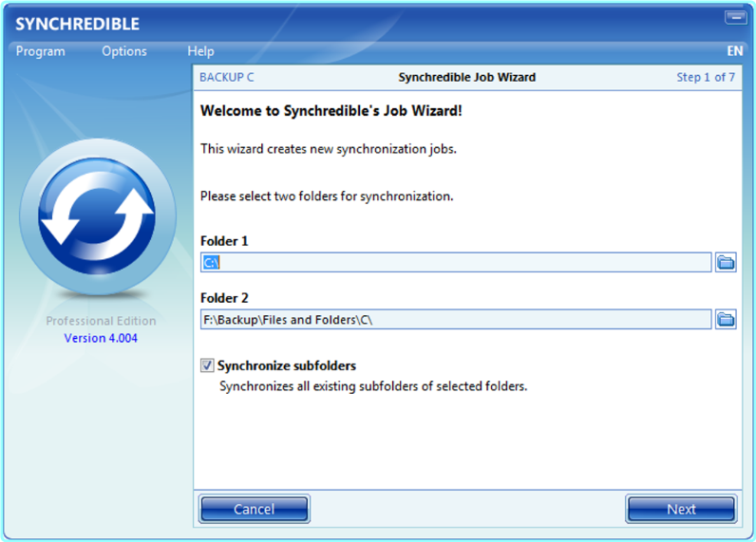The height and width of the screenshot is (542, 756).
Task: Proceed with the Next button
Action: click(681, 509)
